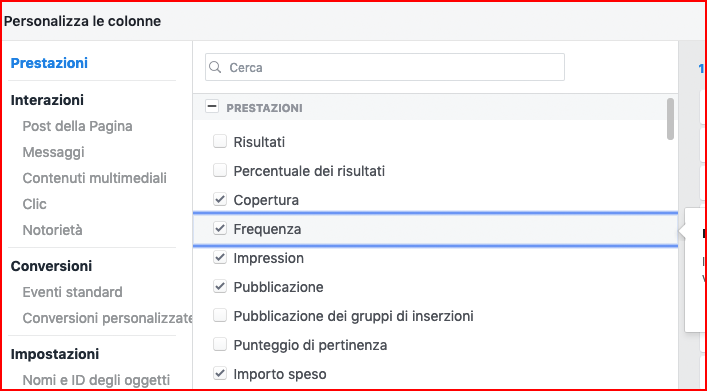Open the Messaggi subsection

pyautogui.click(x=53, y=152)
